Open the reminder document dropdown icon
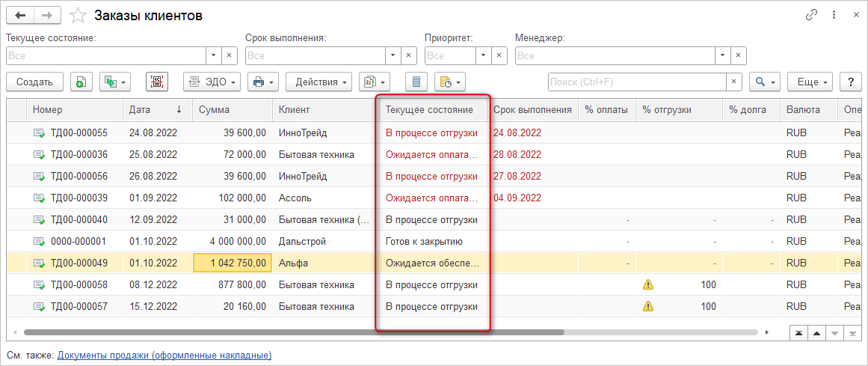The height and width of the screenshot is (366, 868). (449, 82)
